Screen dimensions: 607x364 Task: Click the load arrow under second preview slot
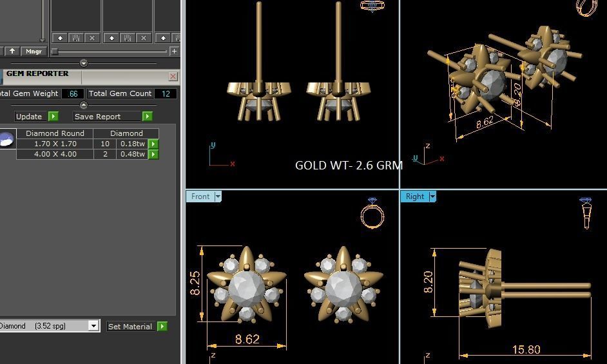click(x=111, y=38)
